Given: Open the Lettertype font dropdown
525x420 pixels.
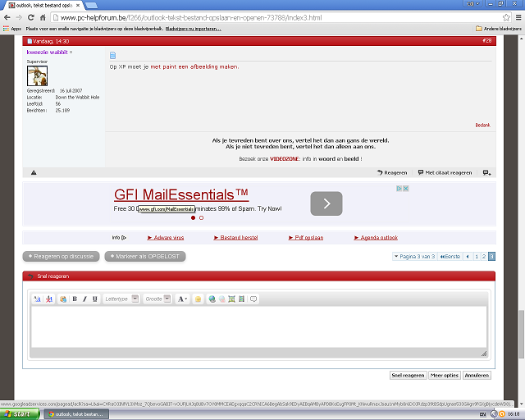Looking at the screenshot, I should pos(121,299).
